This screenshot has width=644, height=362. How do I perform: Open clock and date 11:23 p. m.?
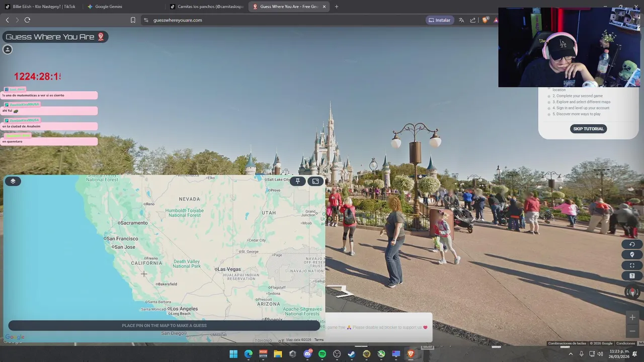(x=618, y=354)
